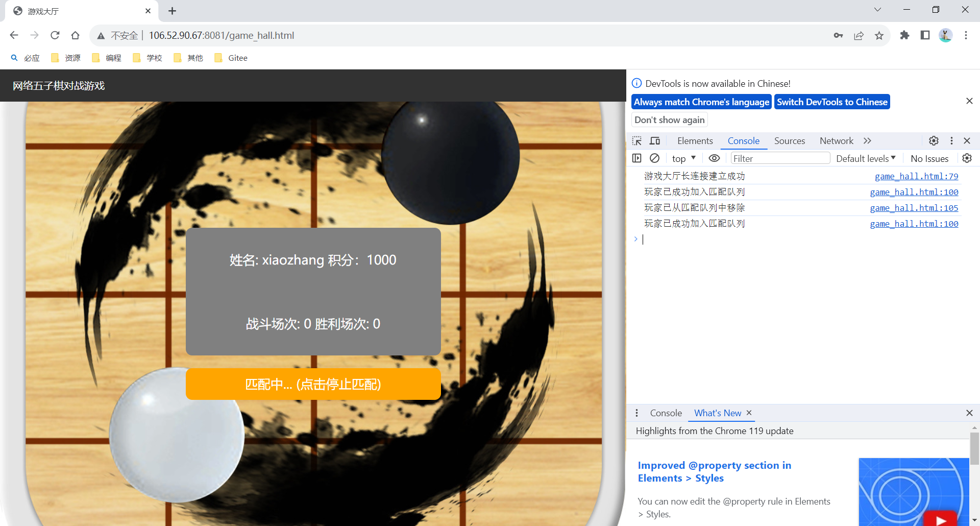Click Always match Chrome's language
This screenshot has width=980, height=526.
[x=701, y=102]
